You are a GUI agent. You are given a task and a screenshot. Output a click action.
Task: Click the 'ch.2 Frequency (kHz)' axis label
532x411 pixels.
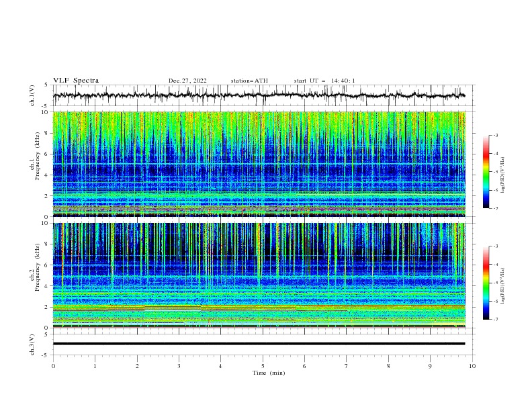[x=35, y=267]
